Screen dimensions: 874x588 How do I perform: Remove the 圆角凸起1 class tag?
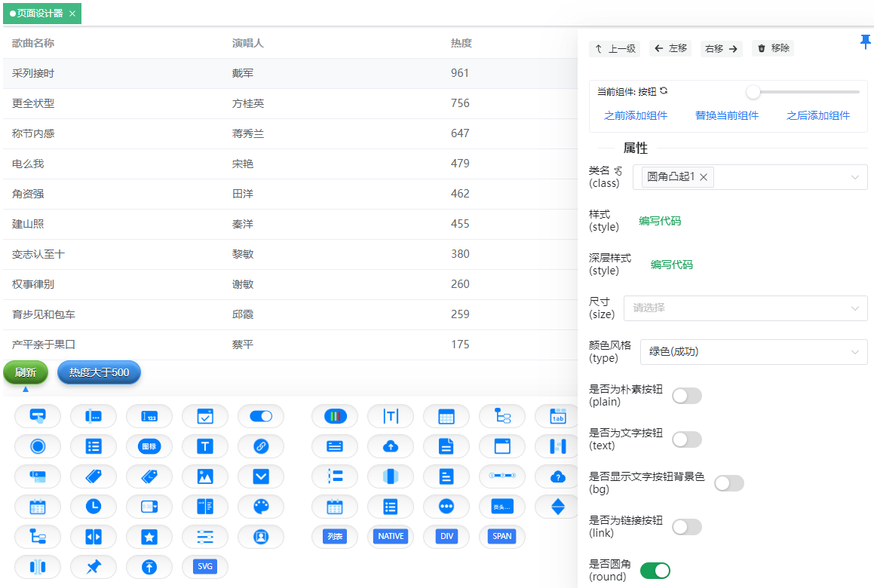pyautogui.click(x=704, y=176)
